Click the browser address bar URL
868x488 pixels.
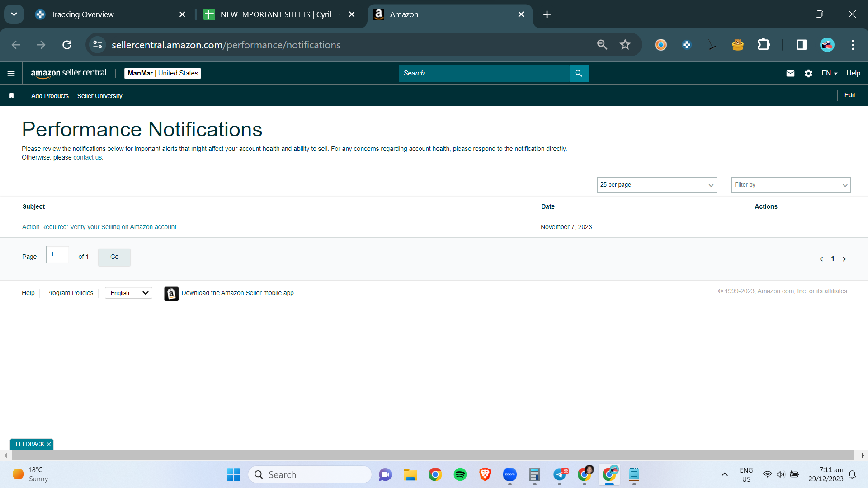click(x=226, y=45)
